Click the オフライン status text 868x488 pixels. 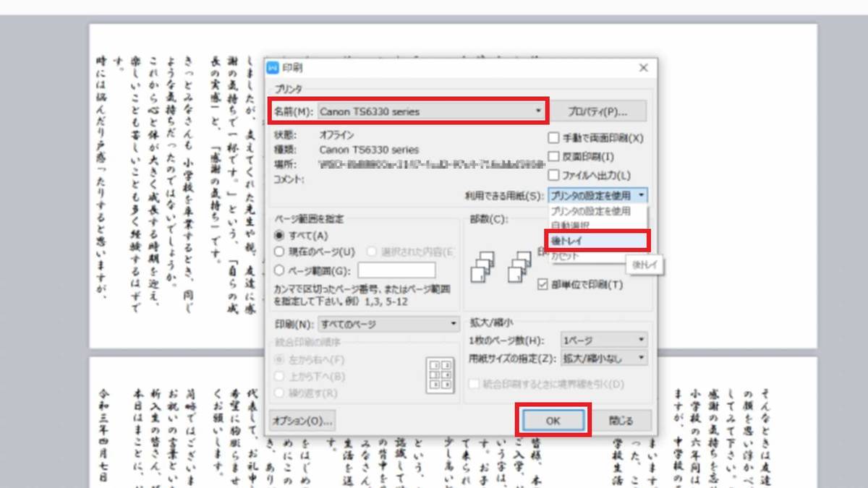click(x=337, y=135)
